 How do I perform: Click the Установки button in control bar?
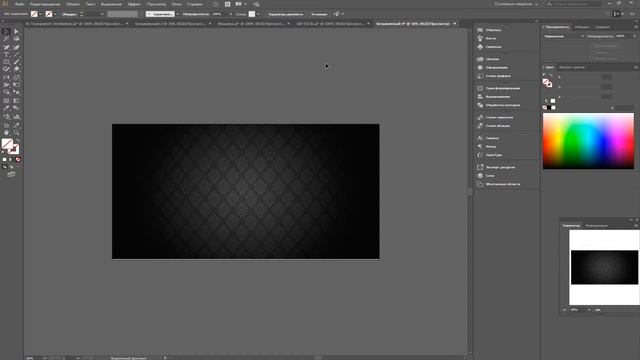click(x=319, y=14)
